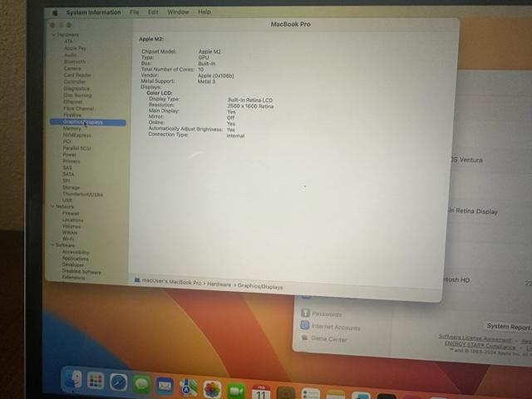Open the System Information menu

tap(93, 12)
